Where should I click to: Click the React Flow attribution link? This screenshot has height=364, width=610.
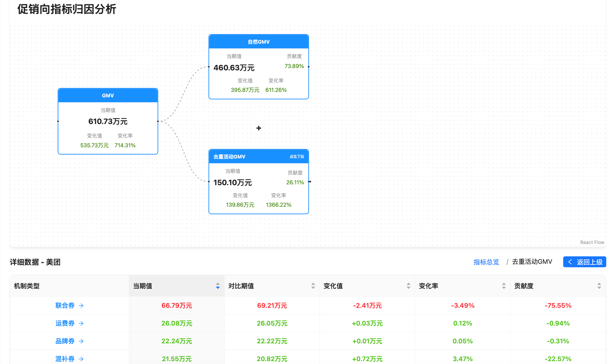[592, 242]
